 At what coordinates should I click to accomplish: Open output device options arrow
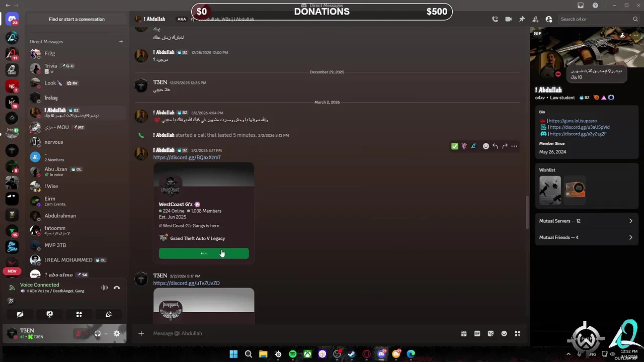click(106, 334)
